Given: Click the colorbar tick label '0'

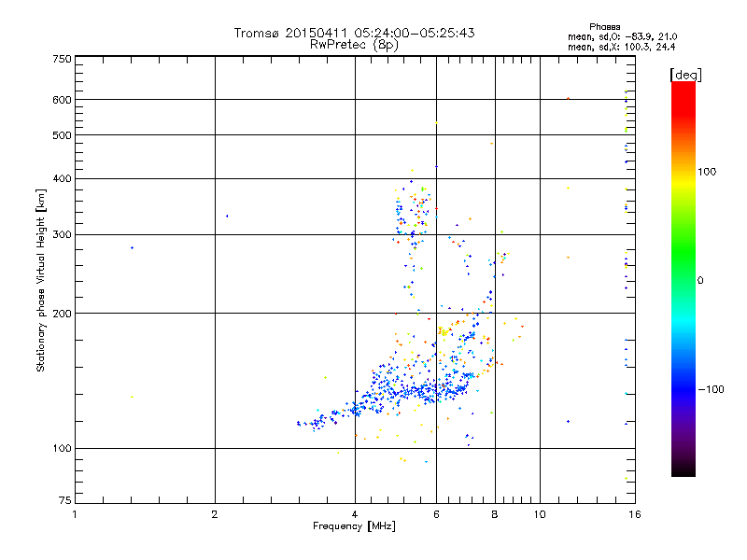Looking at the screenshot, I should [x=700, y=280].
